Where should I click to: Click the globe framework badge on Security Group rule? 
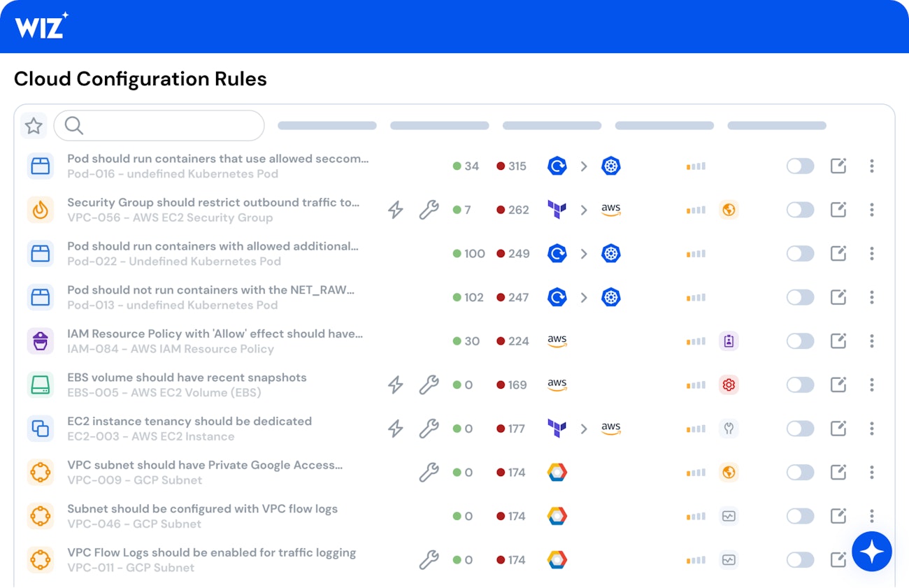pyautogui.click(x=729, y=209)
